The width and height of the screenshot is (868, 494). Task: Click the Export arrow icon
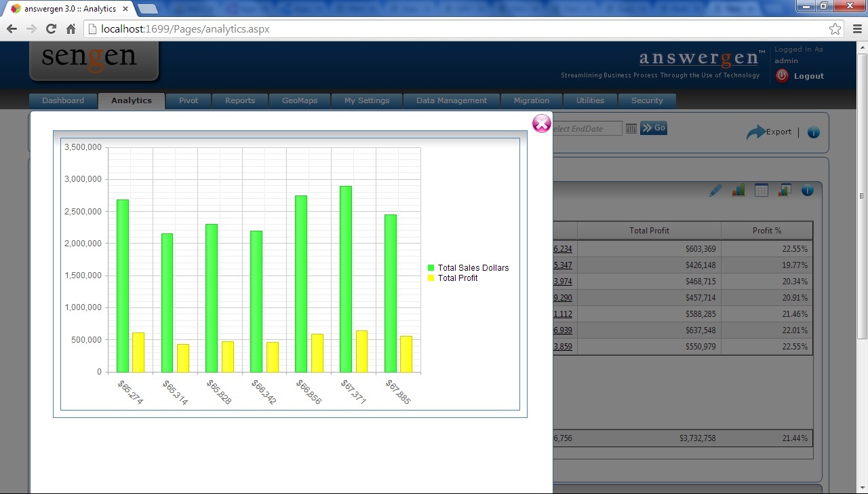point(755,132)
